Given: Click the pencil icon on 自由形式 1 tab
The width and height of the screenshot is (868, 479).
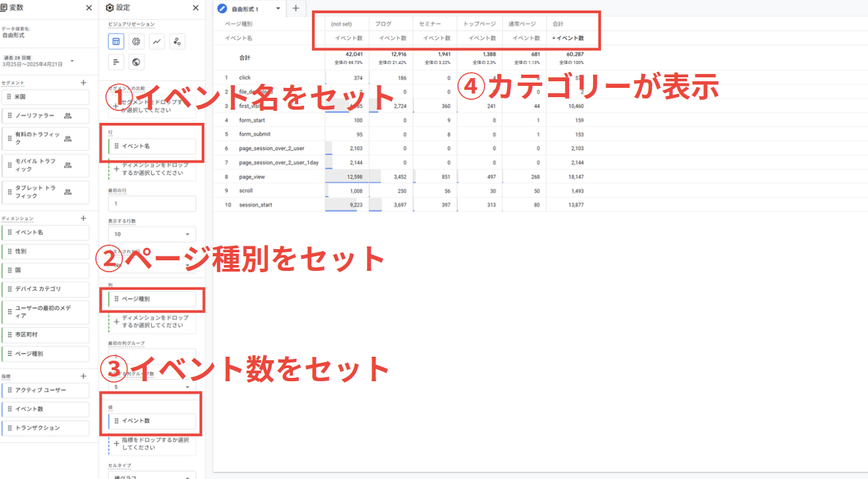Looking at the screenshot, I should pyautogui.click(x=221, y=9).
